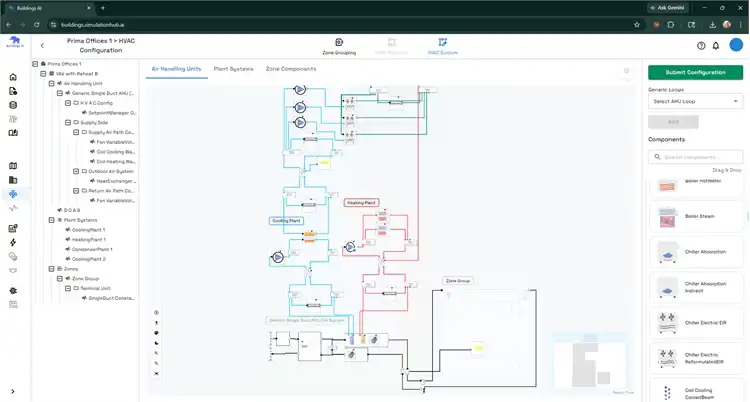Open the waveform analytics icon in sidebar
This screenshot has width=750, height=402.
(x=13, y=208)
